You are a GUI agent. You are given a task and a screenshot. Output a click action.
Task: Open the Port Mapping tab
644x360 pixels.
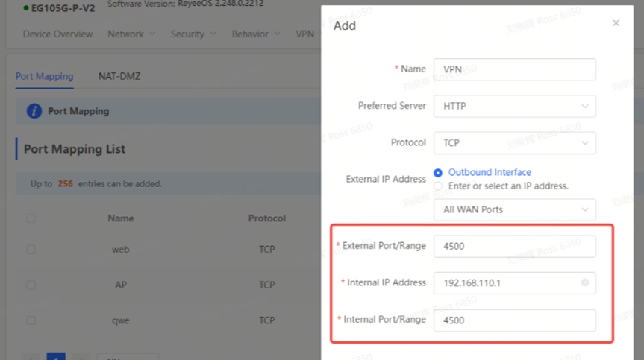[44, 76]
